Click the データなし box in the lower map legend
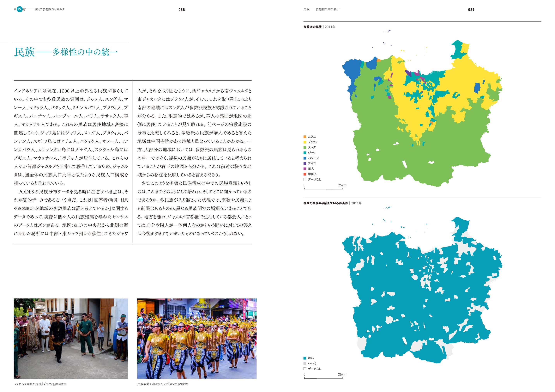The height and width of the screenshot is (392, 555). pos(305,369)
